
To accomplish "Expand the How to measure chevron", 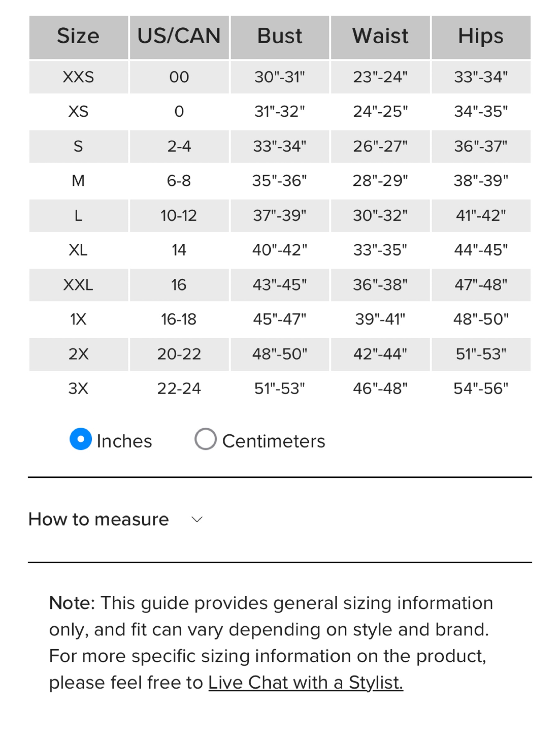I will point(197,519).
